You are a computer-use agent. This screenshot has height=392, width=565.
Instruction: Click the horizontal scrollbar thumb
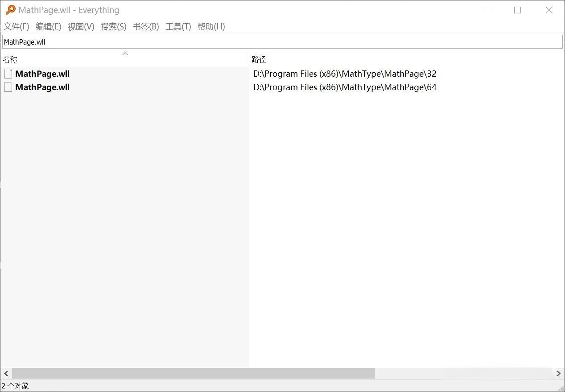194,373
